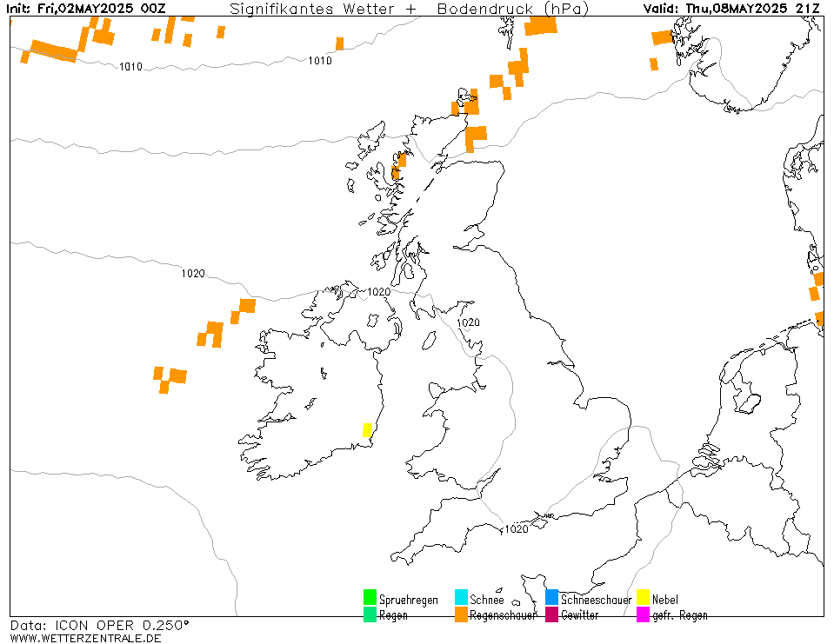
Task: Click the Regenschauer orange legend swatch
Action: pyautogui.click(x=461, y=614)
